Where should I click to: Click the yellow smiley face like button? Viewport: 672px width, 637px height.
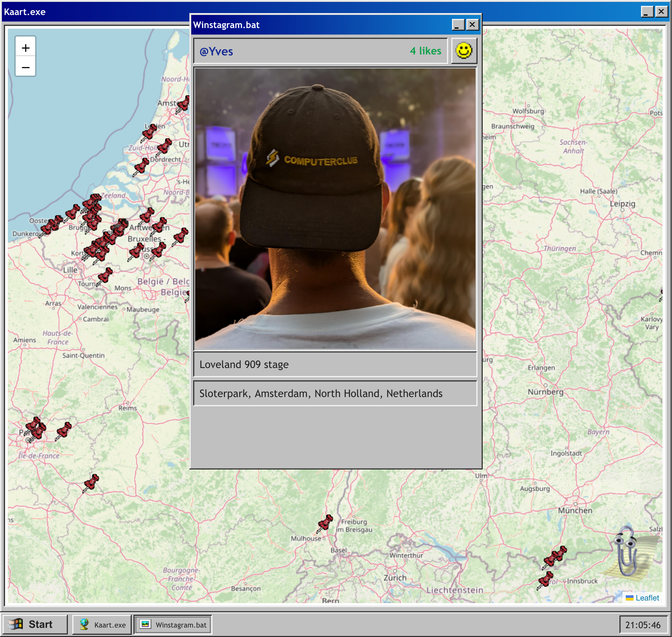pyautogui.click(x=464, y=51)
